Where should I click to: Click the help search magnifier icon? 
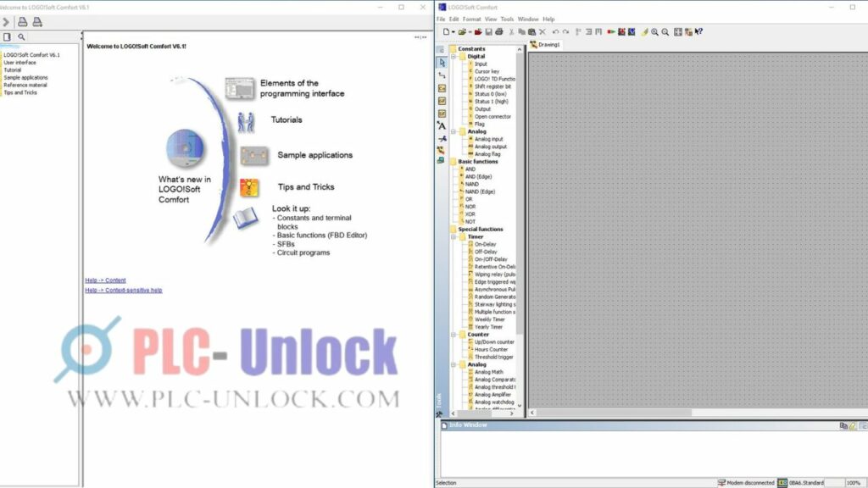[x=21, y=37]
